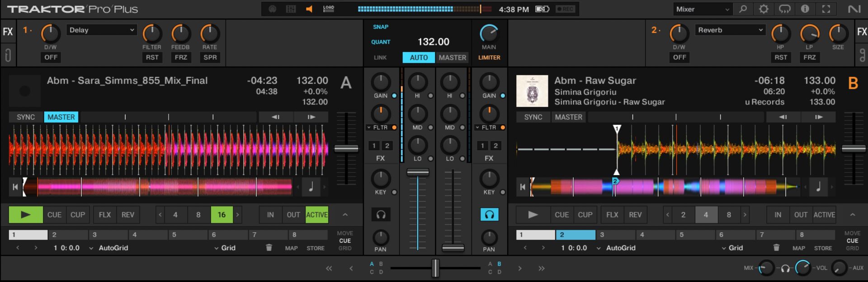Viewport: 868px width, 282px height.
Task: Toggle Deck B headphone cue button
Action: [x=489, y=215]
